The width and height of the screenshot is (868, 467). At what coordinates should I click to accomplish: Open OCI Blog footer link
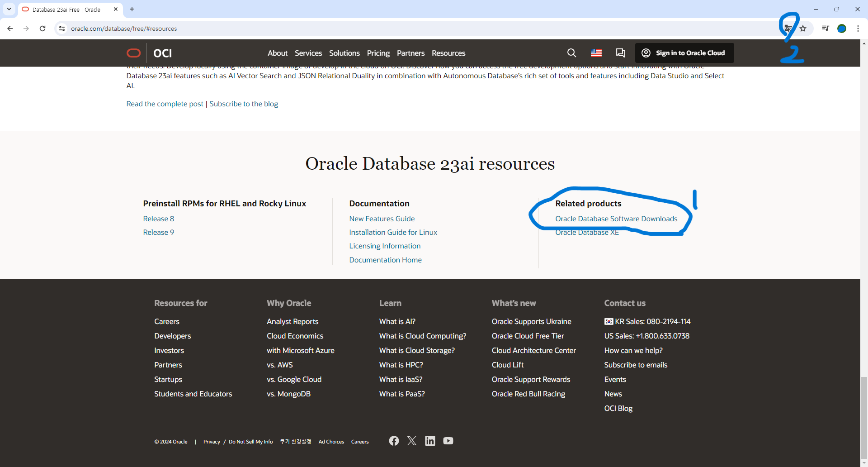coord(618,408)
